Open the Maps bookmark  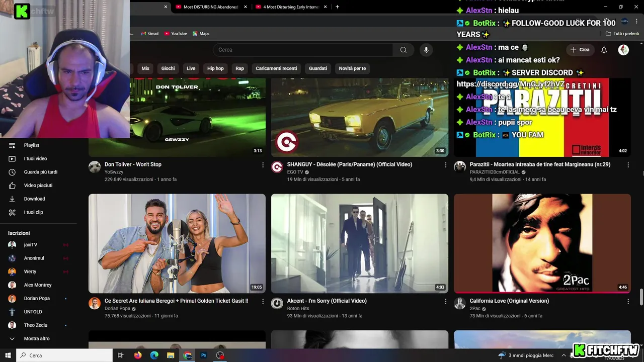click(x=201, y=34)
